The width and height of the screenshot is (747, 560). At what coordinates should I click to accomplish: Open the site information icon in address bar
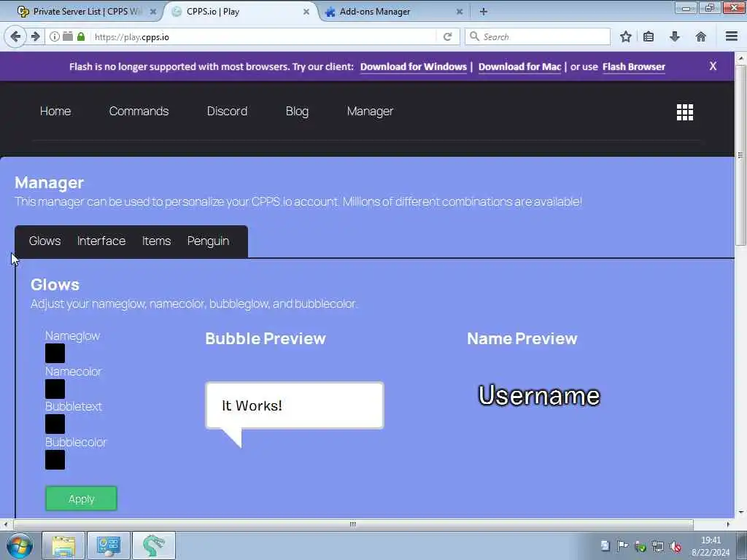(55, 36)
